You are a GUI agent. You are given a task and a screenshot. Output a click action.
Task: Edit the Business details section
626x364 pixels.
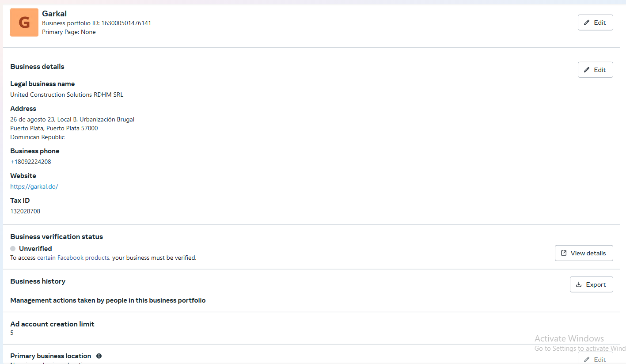(x=595, y=70)
